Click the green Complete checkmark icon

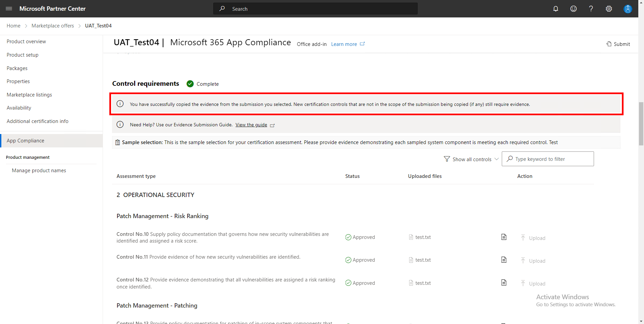click(190, 84)
